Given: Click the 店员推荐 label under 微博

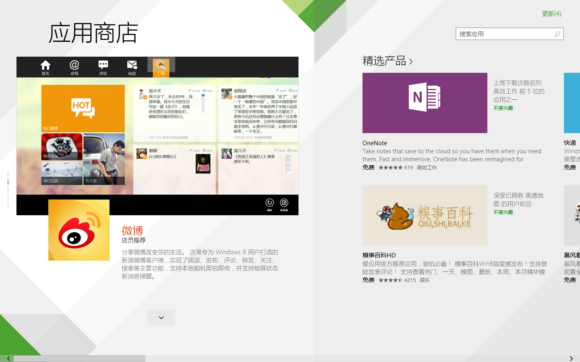Looking at the screenshot, I should point(133,240).
